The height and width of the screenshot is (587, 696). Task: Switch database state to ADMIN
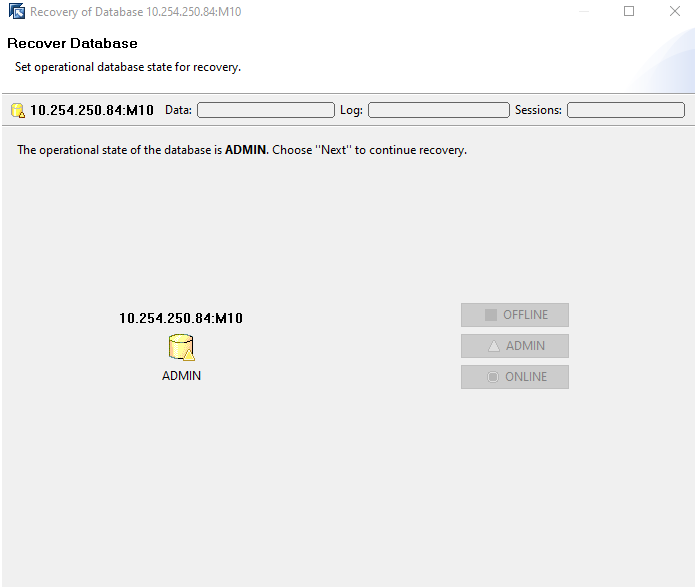[515, 346]
